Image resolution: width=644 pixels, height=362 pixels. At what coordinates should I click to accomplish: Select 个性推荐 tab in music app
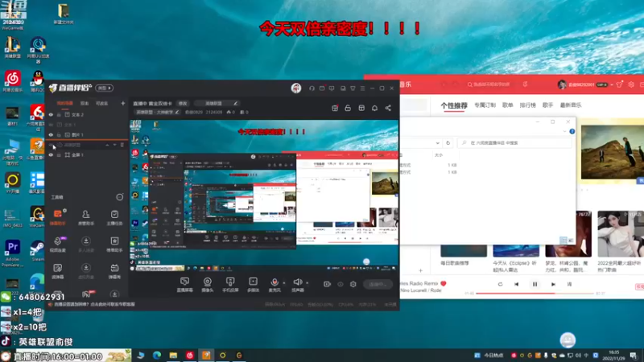pos(454,105)
